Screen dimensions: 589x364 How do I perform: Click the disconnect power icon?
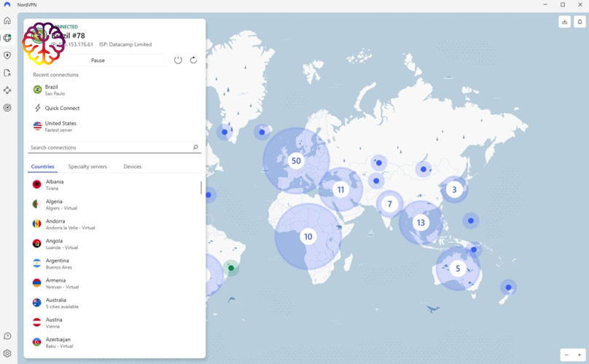pyautogui.click(x=178, y=60)
